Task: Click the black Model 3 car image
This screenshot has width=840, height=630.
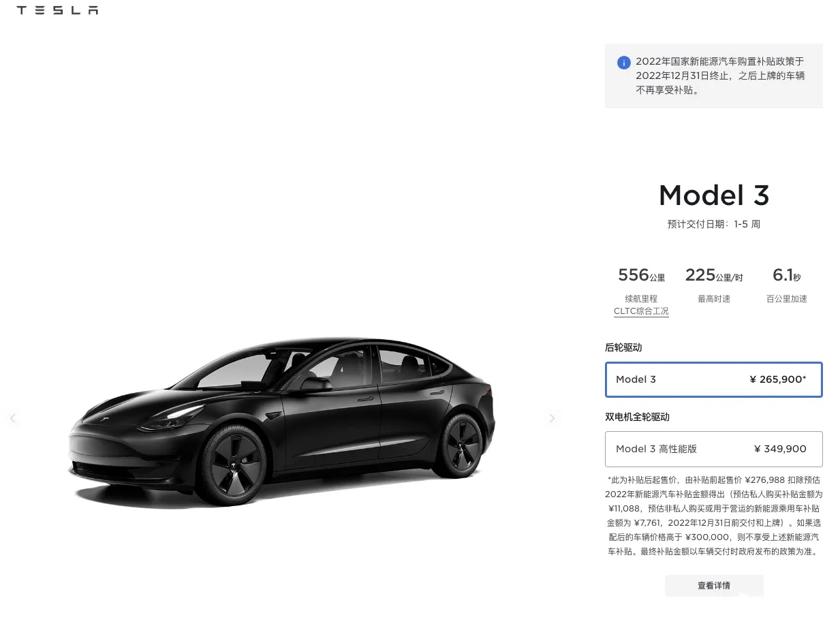Action: [282, 421]
